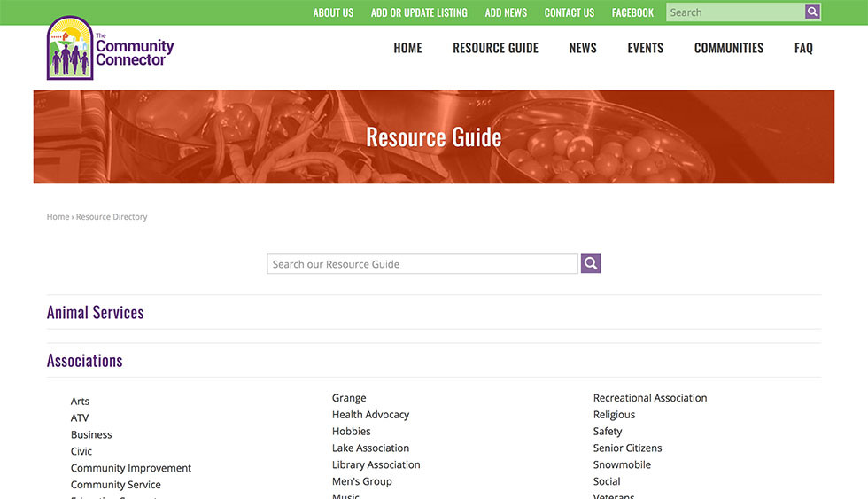Open Resource Guide in main navigation

coord(495,48)
